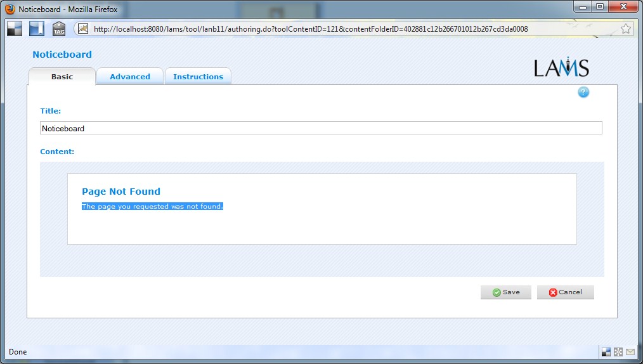The height and width of the screenshot is (364, 643).
Task: Click the mail envelope icon in the status bar
Action: point(630,352)
